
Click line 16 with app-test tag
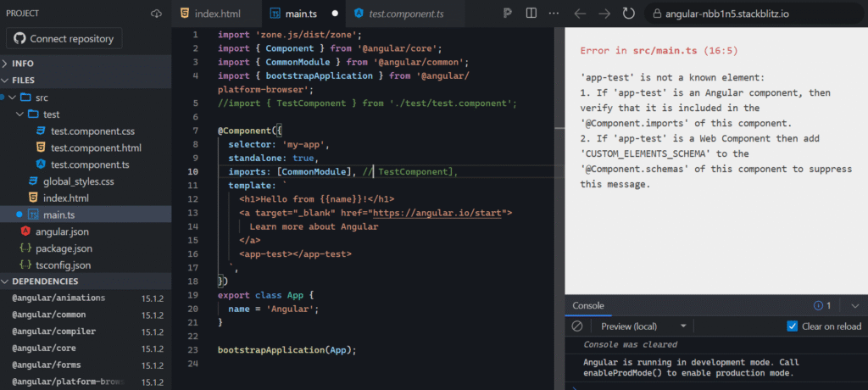pyautogui.click(x=295, y=254)
